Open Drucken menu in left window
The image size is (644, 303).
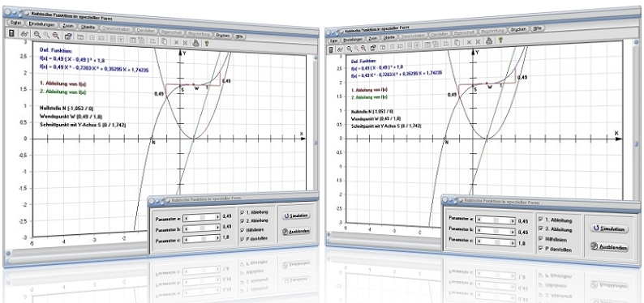click(x=222, y=36)
